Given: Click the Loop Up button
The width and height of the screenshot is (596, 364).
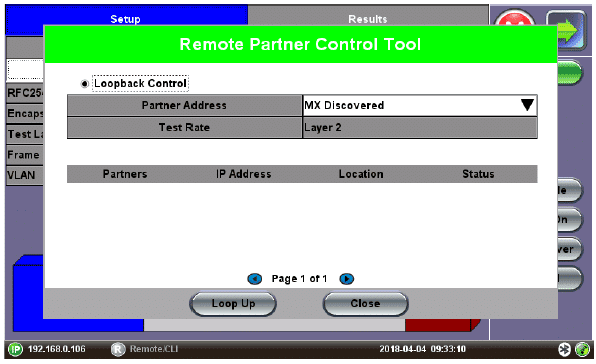Looking at the screenshot, I should (x=233, y=304).
